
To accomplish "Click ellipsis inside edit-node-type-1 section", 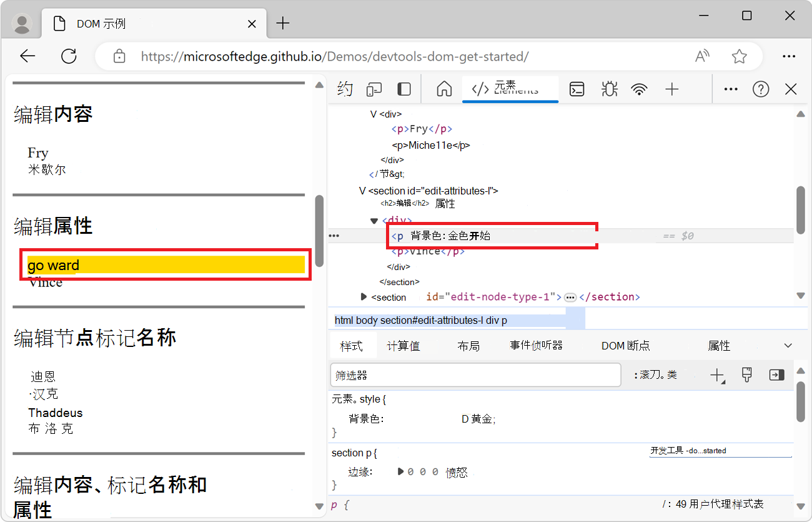I will coord(570,297).
